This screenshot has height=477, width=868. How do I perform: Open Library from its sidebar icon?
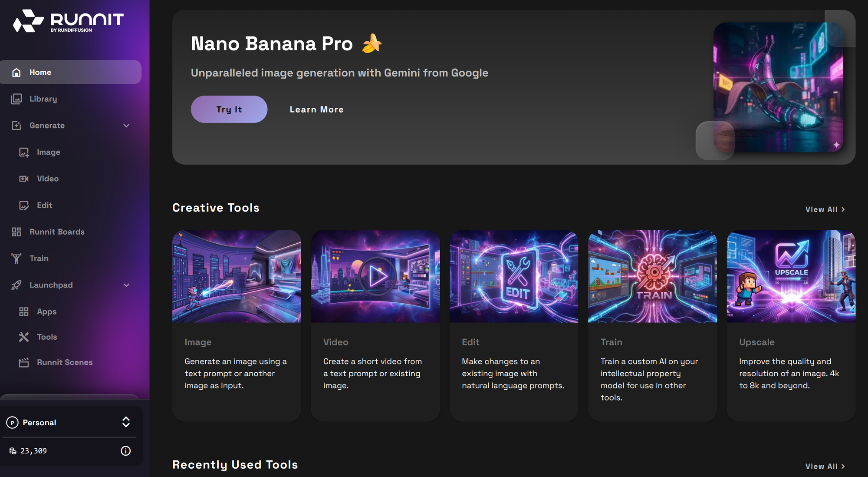16,99
